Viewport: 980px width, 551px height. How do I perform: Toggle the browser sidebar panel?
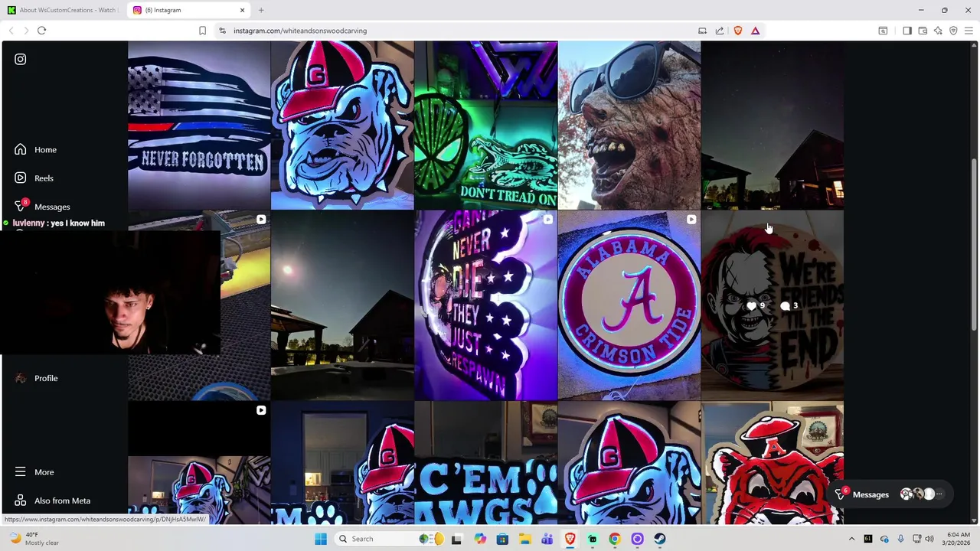click(x=907, y=31)
